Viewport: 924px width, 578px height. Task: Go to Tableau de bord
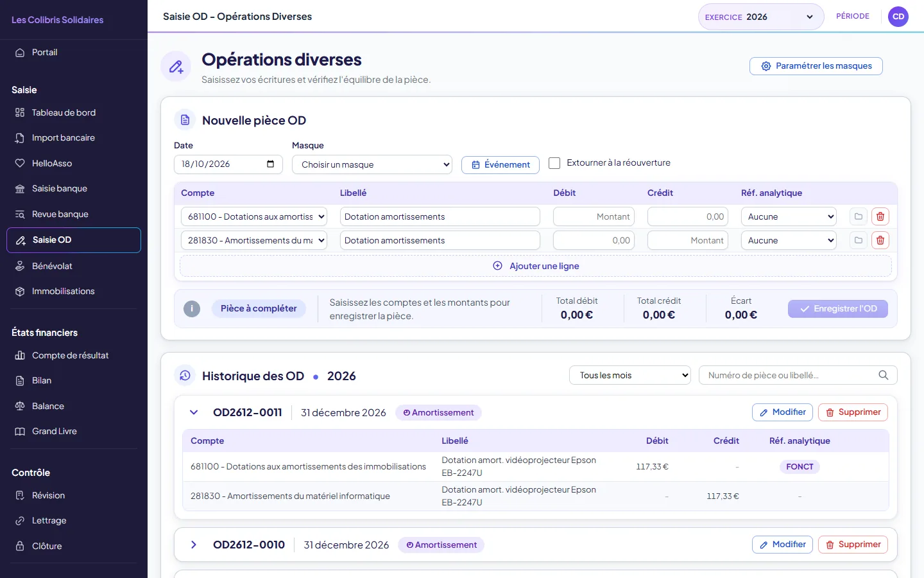(x=74, y=112)
